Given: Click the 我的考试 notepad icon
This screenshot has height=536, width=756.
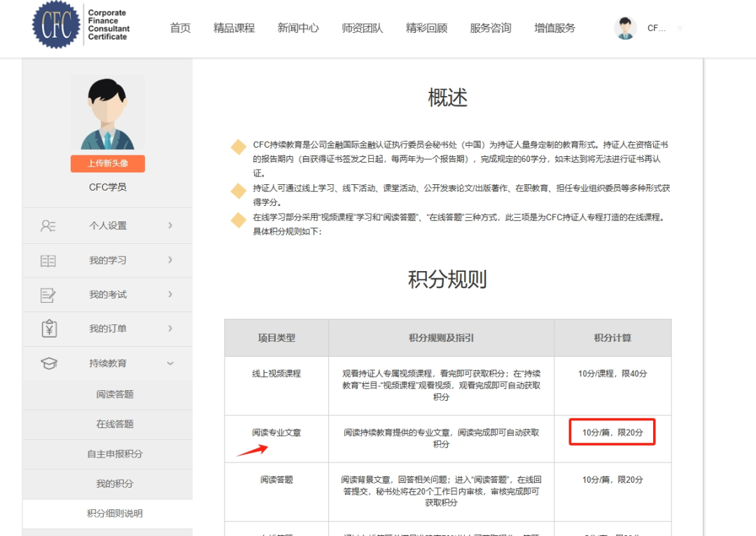Looking at the screenshot, I should 48,295.
